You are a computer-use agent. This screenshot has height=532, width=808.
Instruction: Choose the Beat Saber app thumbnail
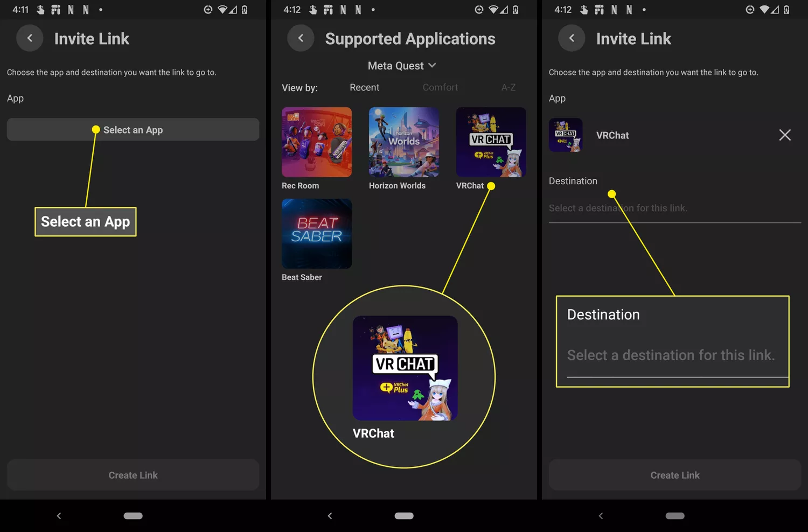pos(317,234)
